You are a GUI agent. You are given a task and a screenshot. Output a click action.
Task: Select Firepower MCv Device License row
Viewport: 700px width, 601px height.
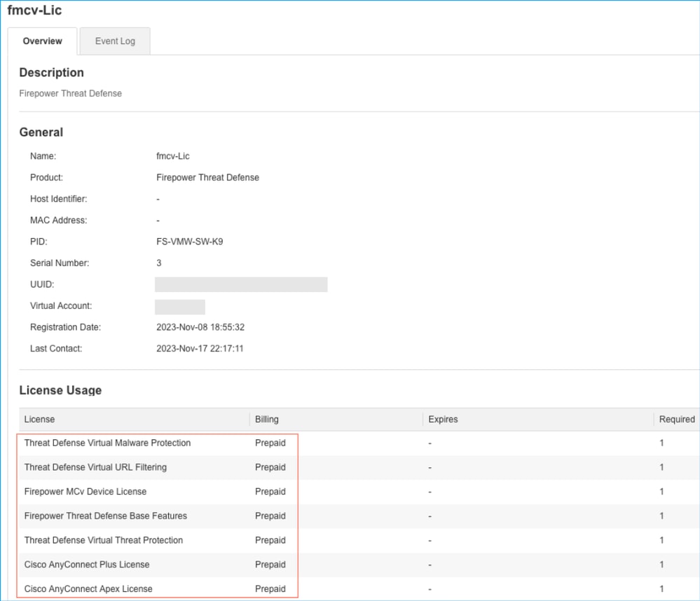(359, 492)
